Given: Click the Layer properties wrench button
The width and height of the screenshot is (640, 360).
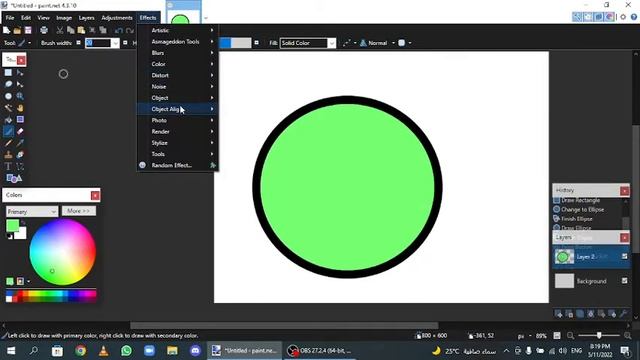Looking at the screenshot, I should (623, 313).
